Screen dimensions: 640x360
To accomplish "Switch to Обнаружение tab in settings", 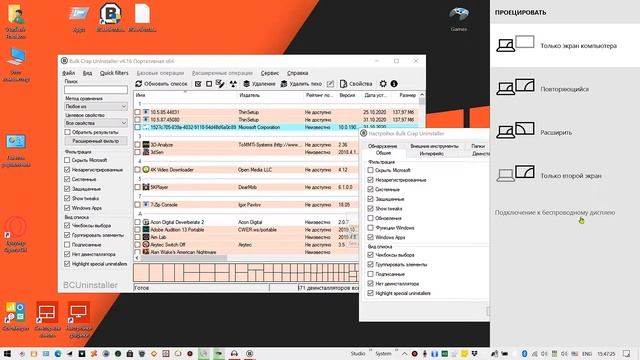I will pyautogui.click(x=382, y=146).
